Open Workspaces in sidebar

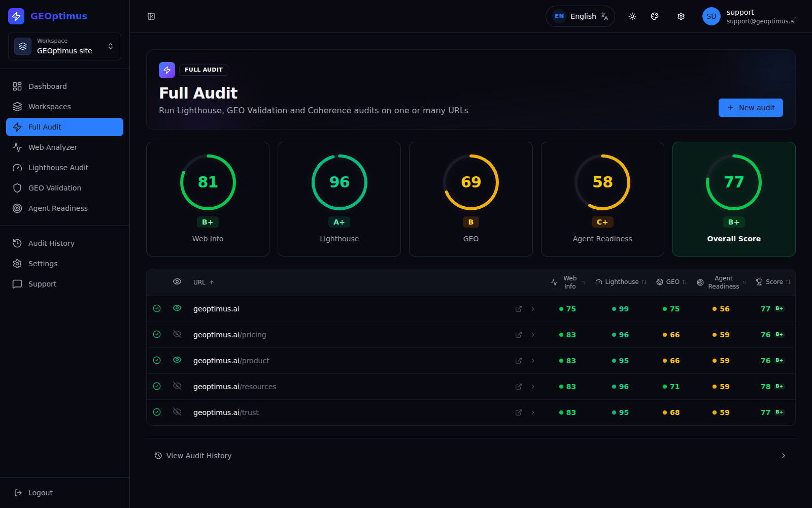(x=64, y=107)
